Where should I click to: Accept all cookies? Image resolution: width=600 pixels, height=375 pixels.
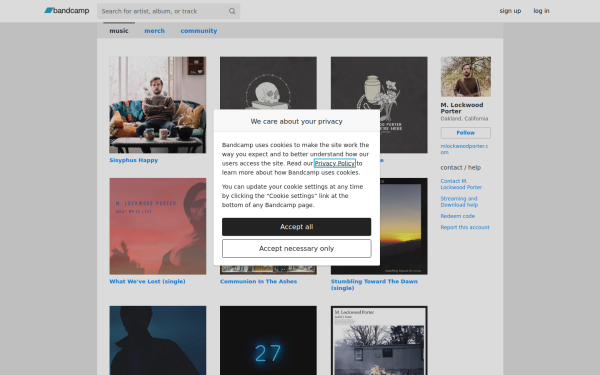[x=297, y=227]
